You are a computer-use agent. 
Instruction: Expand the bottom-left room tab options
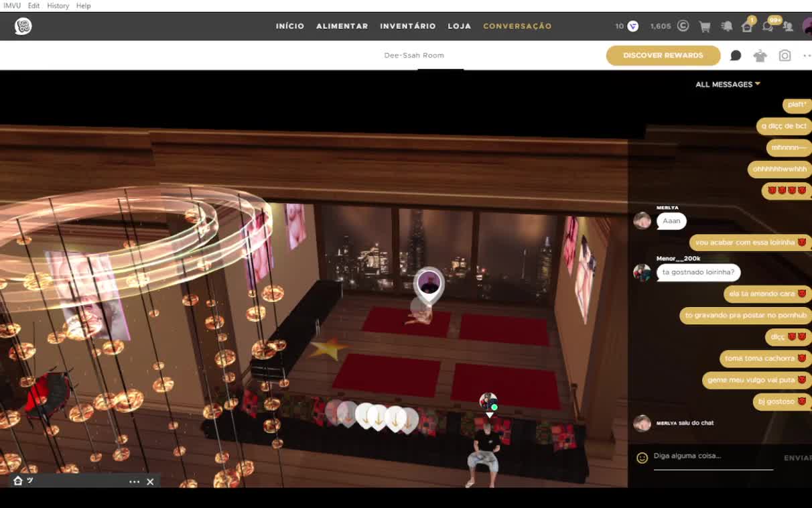(134, 481)
